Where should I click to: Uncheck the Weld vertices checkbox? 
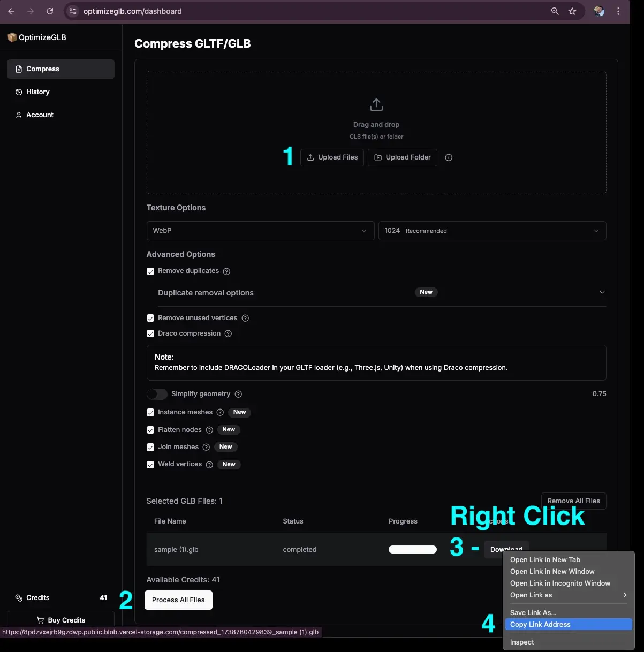point(150,464)
